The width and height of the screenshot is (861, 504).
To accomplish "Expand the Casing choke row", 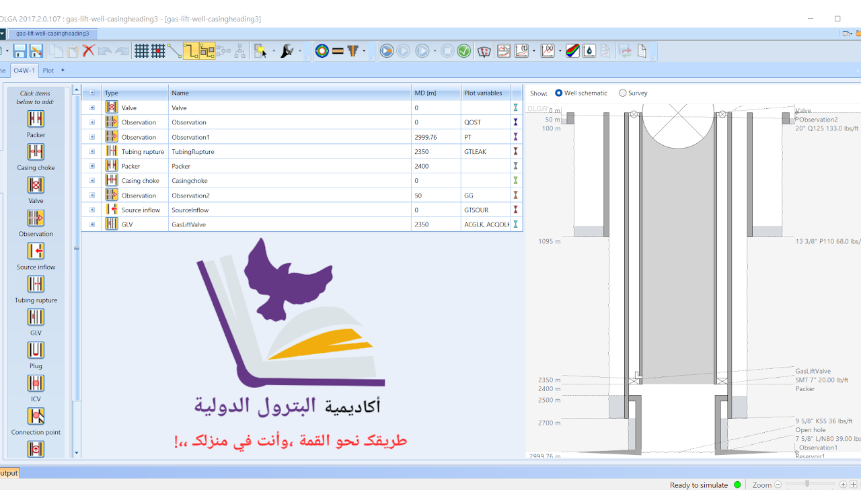I will point(92,181).
